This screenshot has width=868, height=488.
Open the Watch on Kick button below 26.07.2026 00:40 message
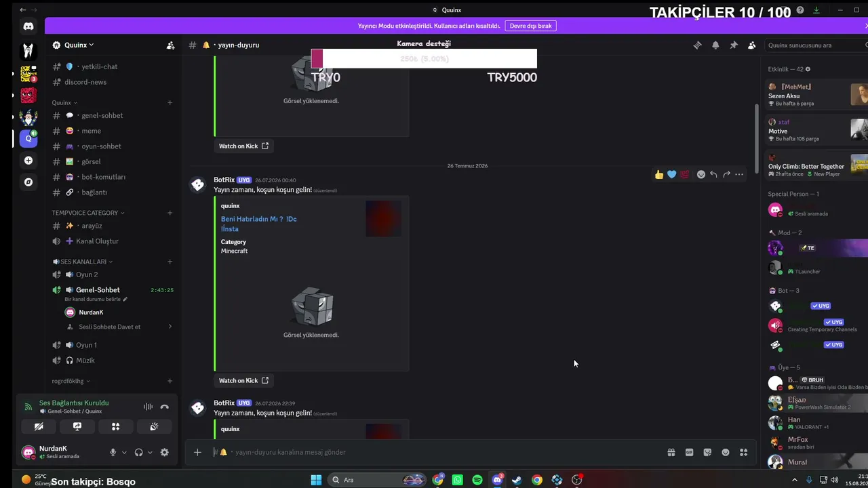(243, 381)
